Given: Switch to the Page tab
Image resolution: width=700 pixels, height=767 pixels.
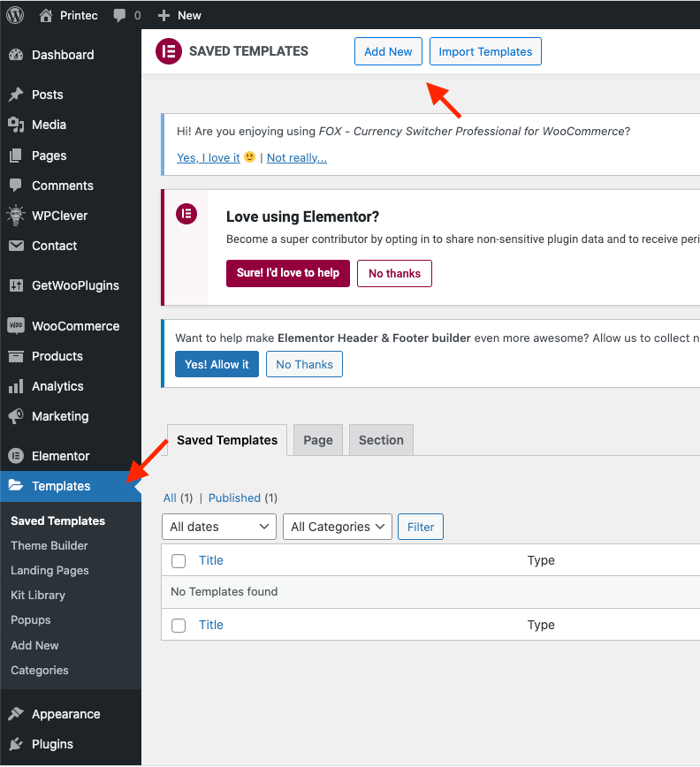Looking at the screenshot, I should [x=318, y=440].
